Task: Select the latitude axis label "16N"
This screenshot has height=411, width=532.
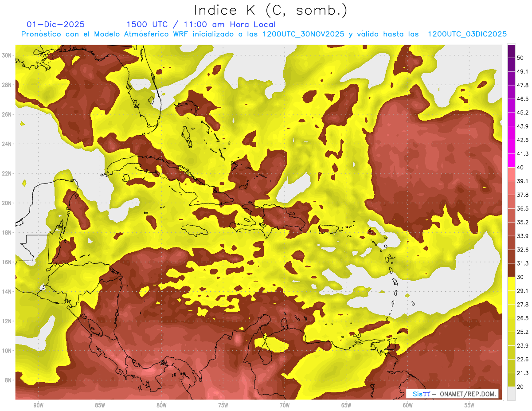Action: pyautogui.click(x=7, y=262)
